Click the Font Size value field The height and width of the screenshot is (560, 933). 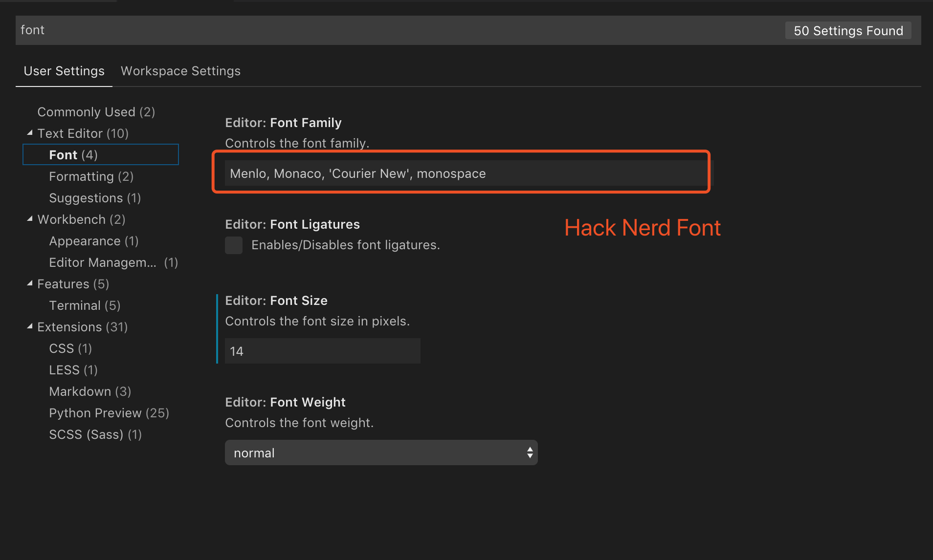pyautogui.click(x=322, y=351)
